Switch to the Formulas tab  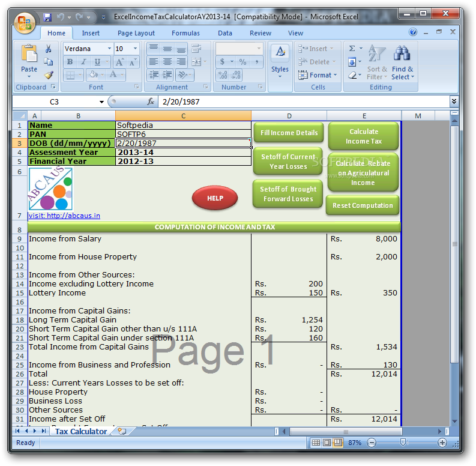point(185,33)
